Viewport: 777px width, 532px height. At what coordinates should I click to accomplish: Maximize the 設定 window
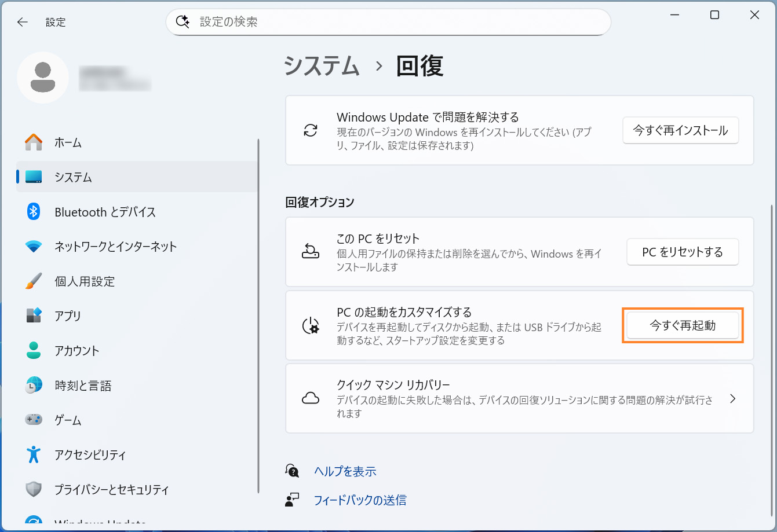pos(714,16)
